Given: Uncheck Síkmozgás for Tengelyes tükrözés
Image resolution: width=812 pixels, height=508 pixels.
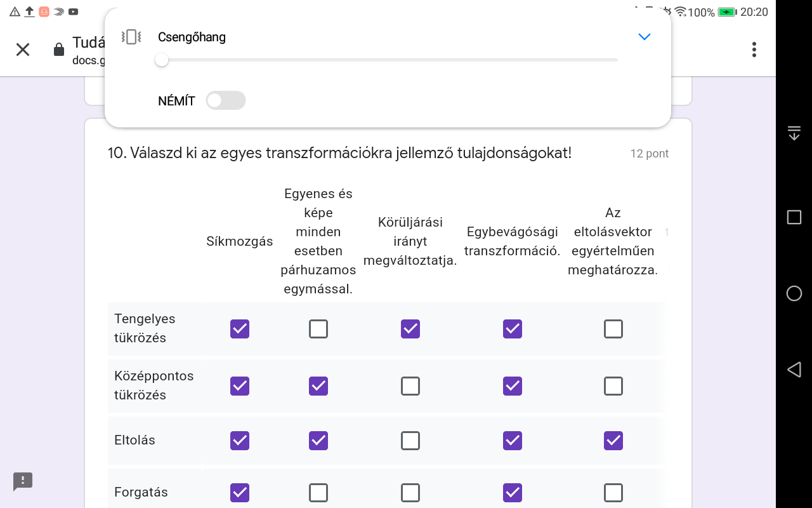Looking at the screenshot, I should pos(240,329).
